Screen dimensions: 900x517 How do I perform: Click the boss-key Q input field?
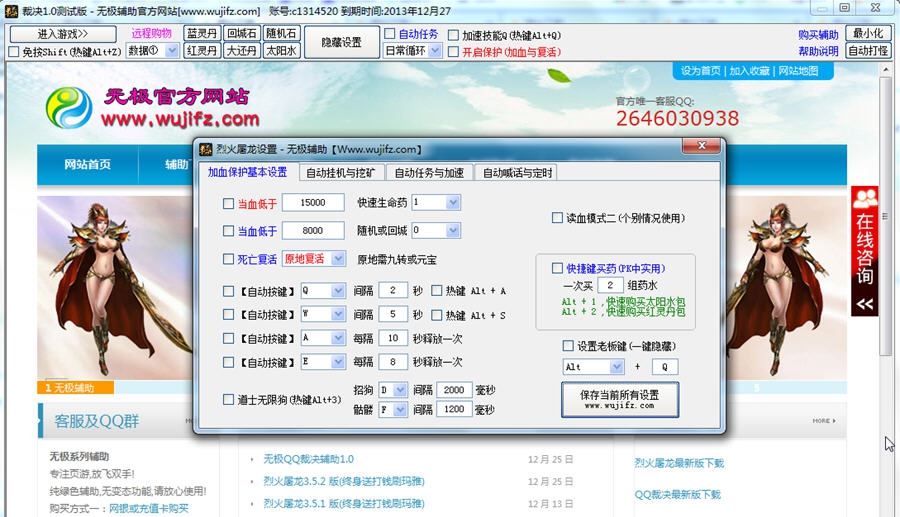[x=665, y=367]
